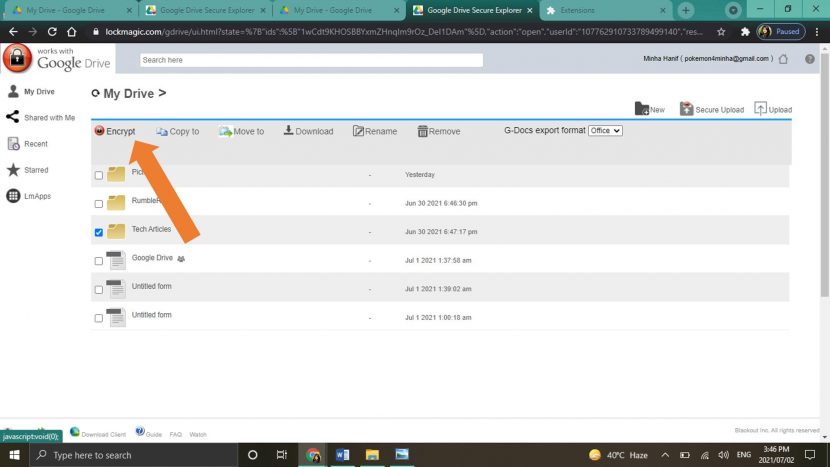Click the browser home button
The width and height of the screenshot is (830, 467).
coord(71,32)
